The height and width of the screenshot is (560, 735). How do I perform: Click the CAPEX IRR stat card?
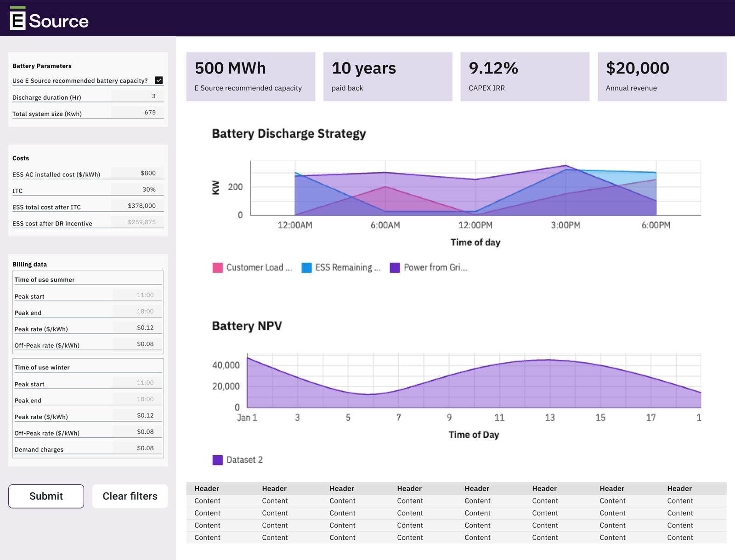[x=525, y=76]
